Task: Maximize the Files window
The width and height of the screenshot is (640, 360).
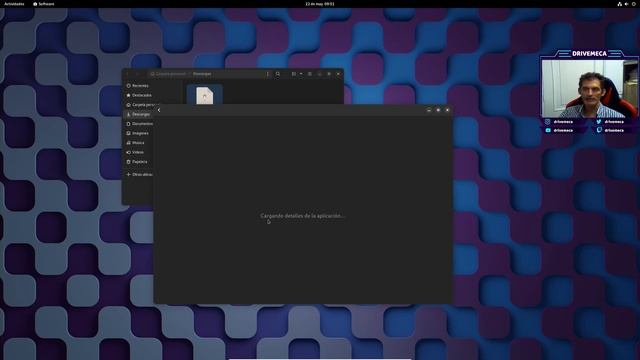Action: coord(329,74)
